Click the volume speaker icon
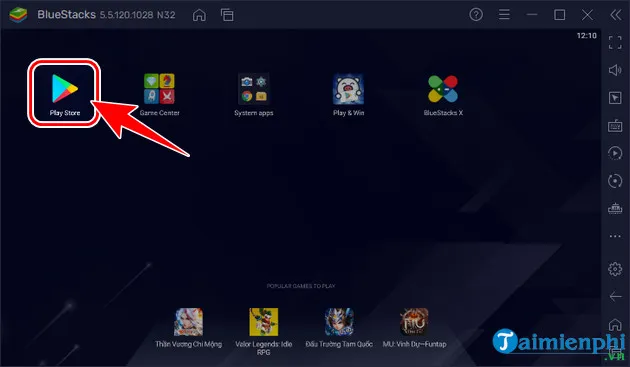 coord(615,70)
